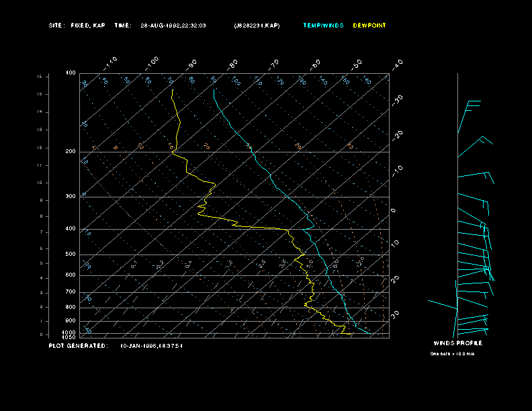Image resolution: width=532 pixels, height=411 pixels.
Task: Click the 14 tick on the height scale
Action: 40,112
